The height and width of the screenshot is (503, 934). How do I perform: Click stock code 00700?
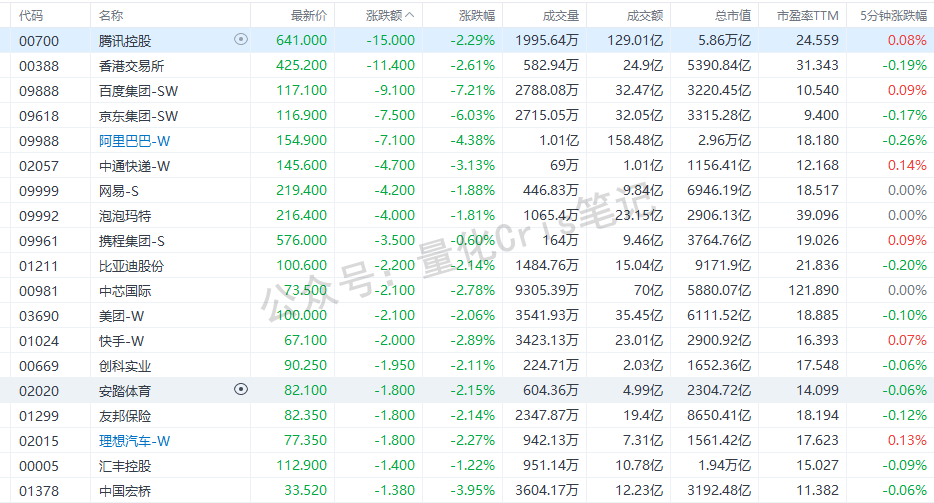pos(39,41)
